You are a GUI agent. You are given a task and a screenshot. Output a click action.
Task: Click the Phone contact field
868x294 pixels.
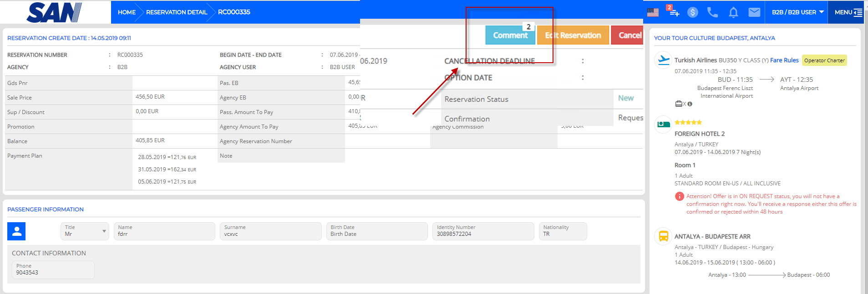pos(53,270)
